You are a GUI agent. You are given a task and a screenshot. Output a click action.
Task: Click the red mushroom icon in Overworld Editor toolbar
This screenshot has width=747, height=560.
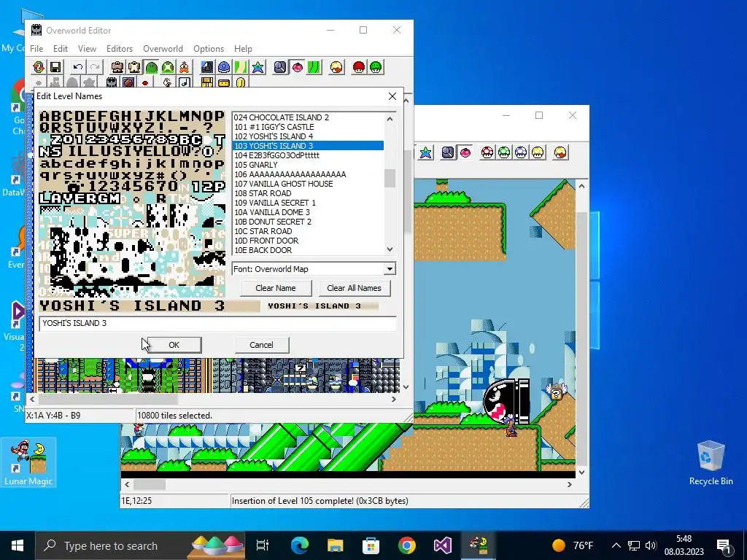359,67
